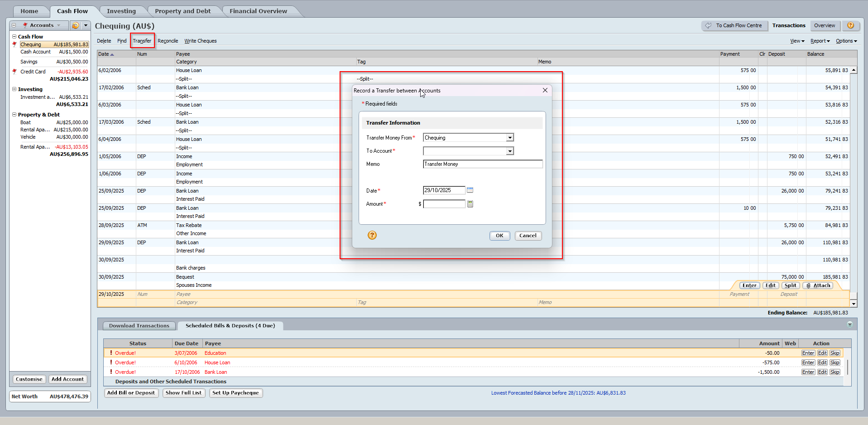Click the overdue alert icon for Bank Loan bill
868x425 pixels.
[111, 372]
